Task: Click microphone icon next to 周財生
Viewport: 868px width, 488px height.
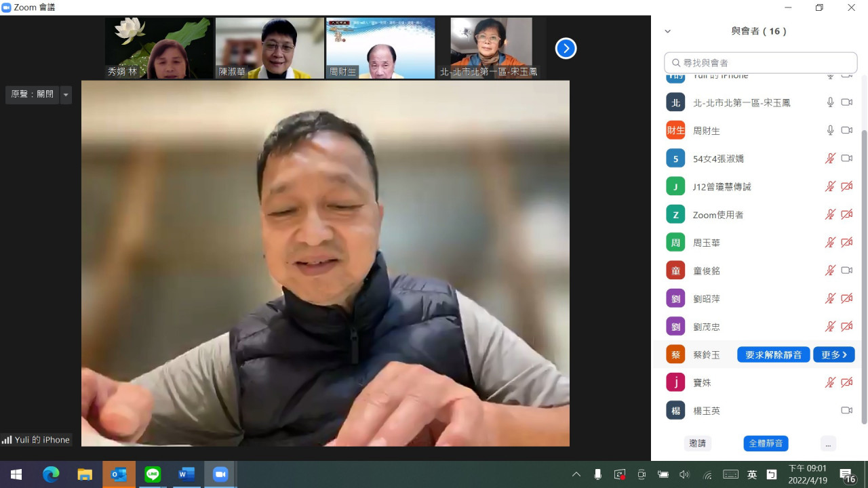Action: tap(830, 130)
